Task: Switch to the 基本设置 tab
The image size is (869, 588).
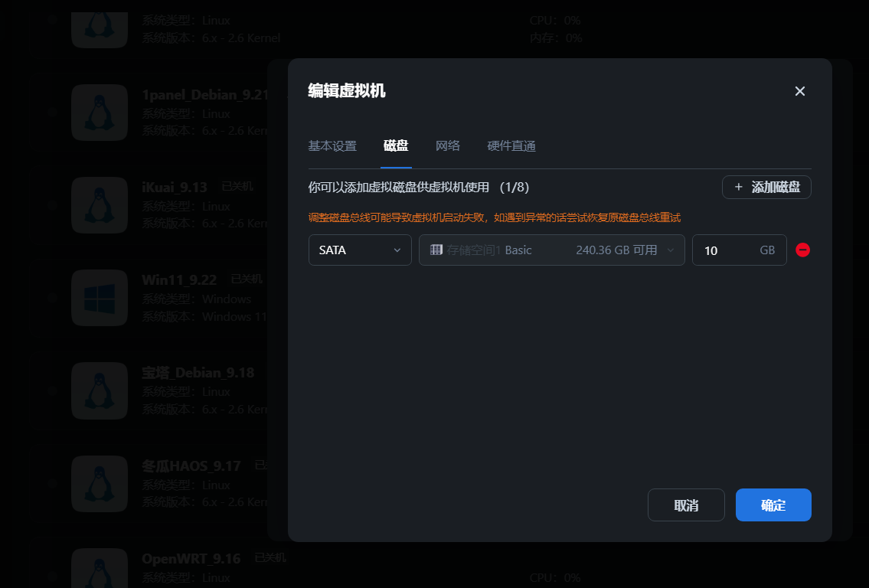Action: tap(332, 145)
